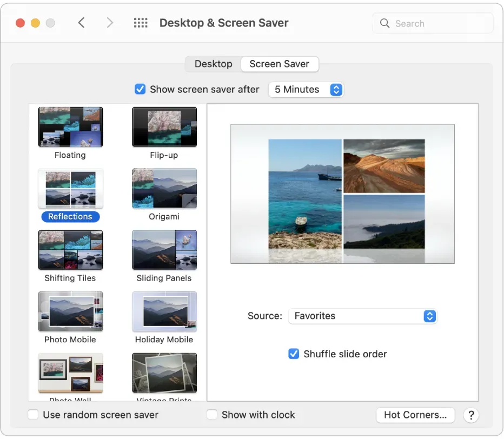Image resolution: width=504 pixels, height=439 pixels.
Task: Open help with the question mark button
Action: coord(471,415)
